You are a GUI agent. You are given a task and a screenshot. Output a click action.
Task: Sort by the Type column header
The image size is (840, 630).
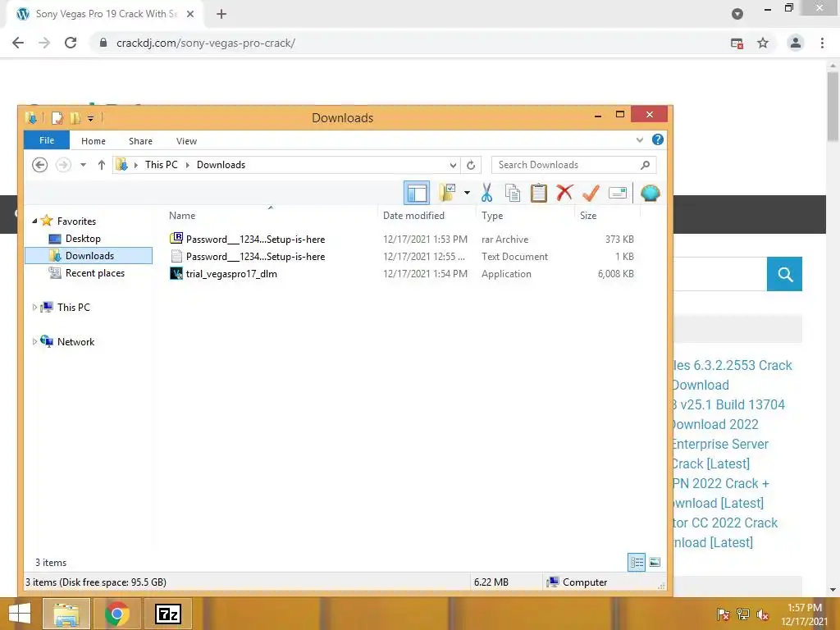tap(492, 216)
